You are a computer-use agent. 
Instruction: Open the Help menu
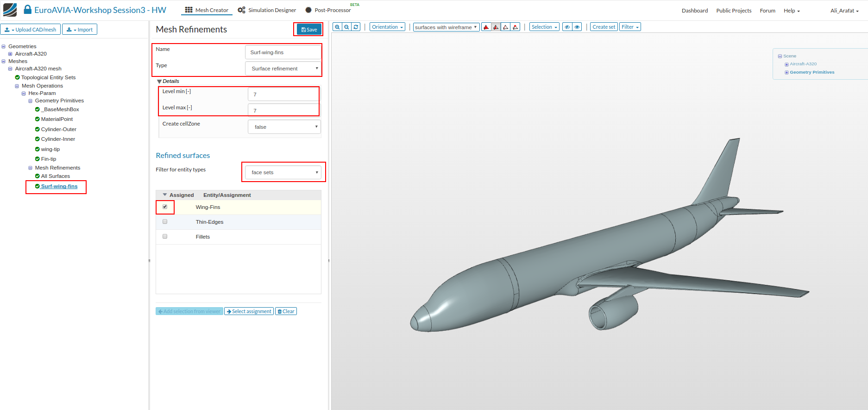pos(792,11)
